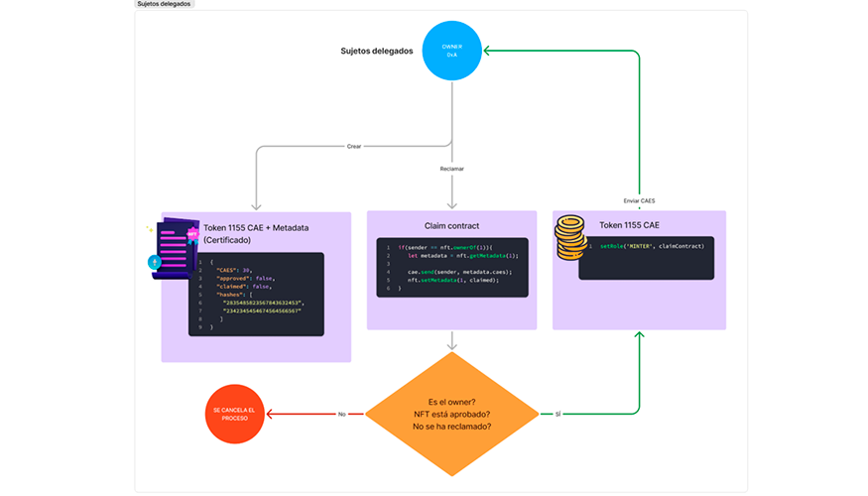
Task: Click the 'Reclamar' connector label
Action: click(451, 169)
